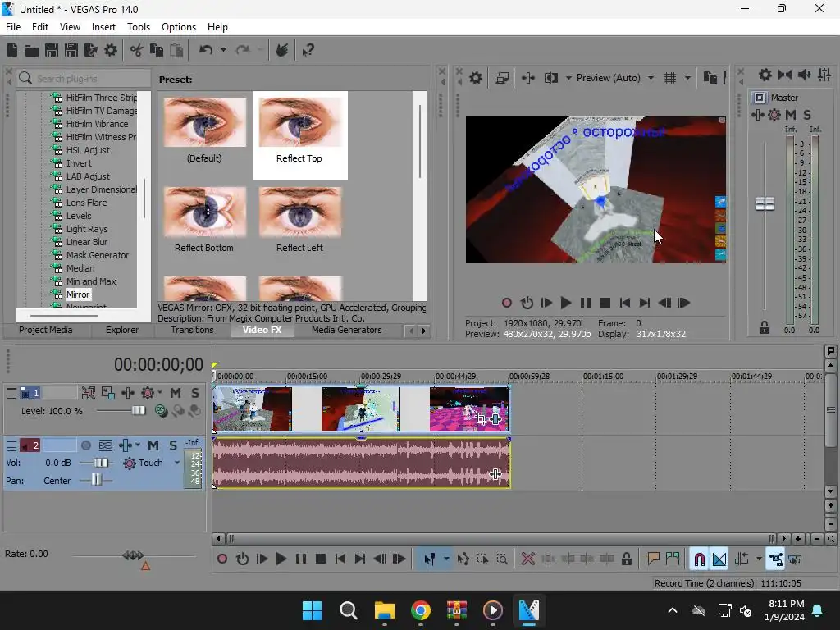Open project Properties gear in main toolbar
840x630 pixels.
point(111,50)
